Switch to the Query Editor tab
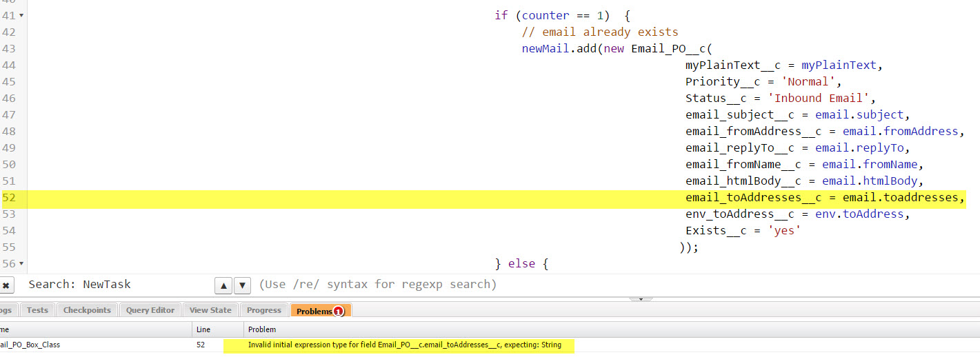The height and width of the screenshot is (357, 980). (150, 310)
